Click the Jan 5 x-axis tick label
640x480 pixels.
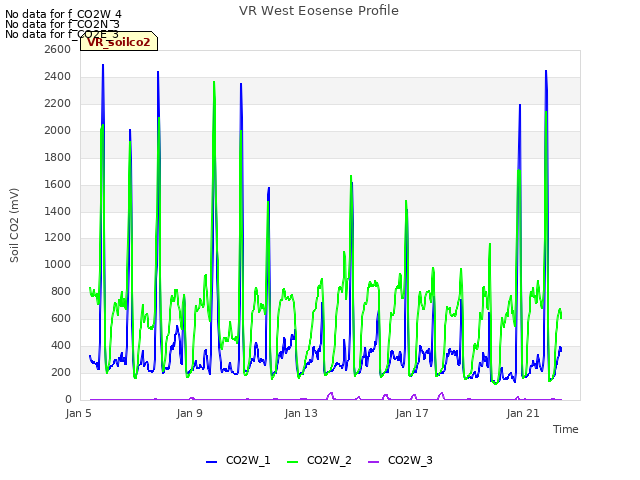pos(78,413)
